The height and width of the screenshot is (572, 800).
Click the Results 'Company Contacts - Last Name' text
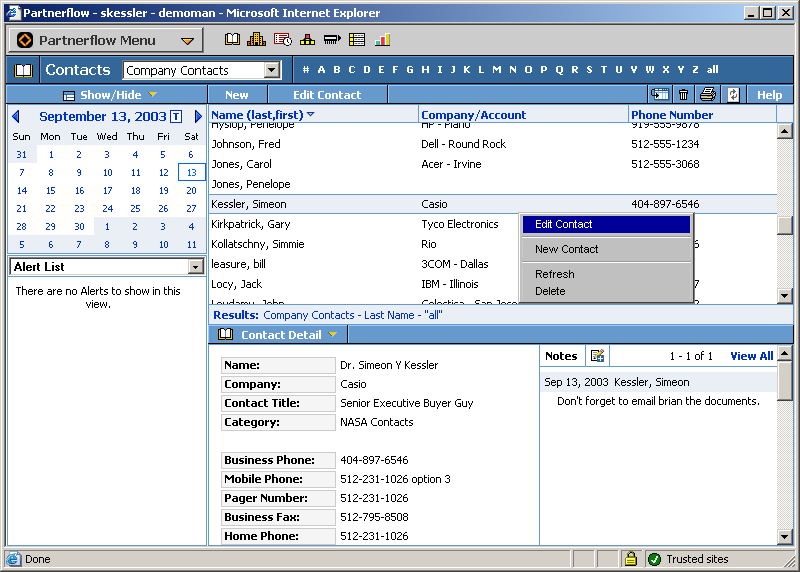pyautogui.click(x=353, y=315)
